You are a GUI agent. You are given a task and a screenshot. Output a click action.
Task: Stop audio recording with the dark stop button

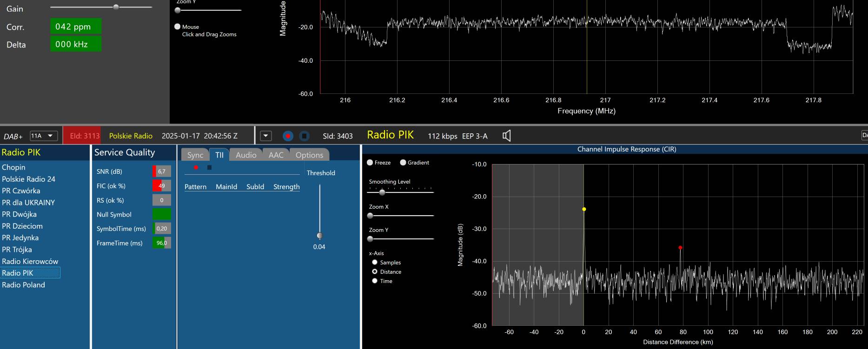pyautogui.click(x=304, y=136)
